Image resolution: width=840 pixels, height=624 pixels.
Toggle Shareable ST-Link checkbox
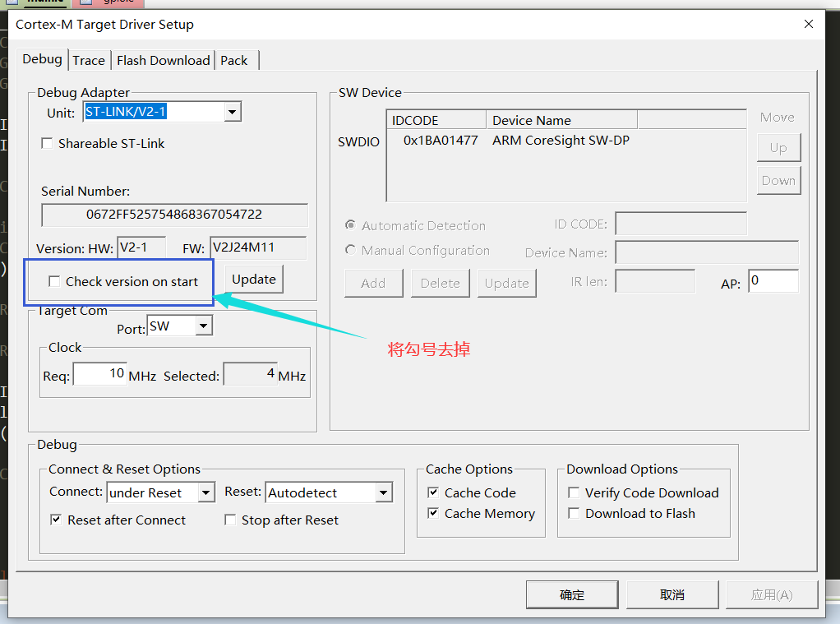point(47,143)
